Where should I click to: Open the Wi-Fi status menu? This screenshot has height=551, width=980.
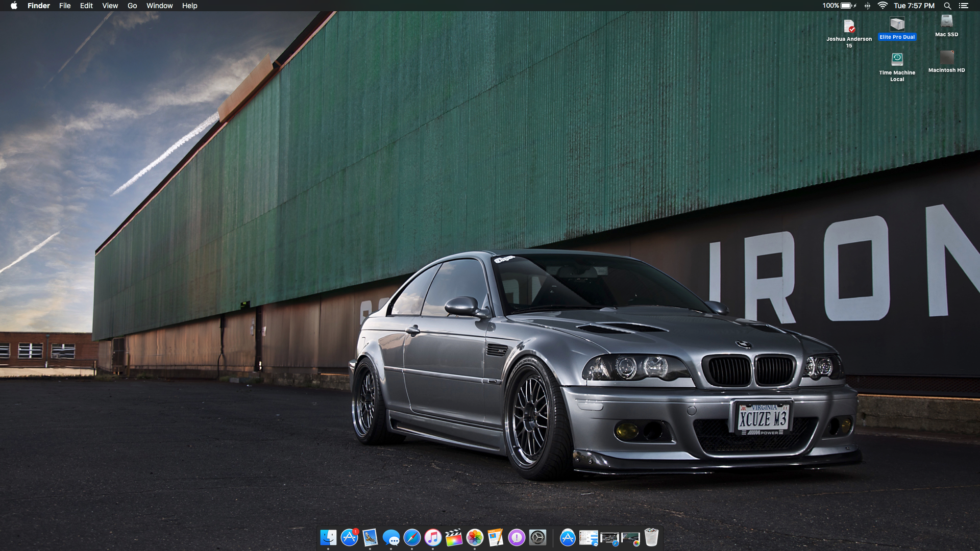883,6
